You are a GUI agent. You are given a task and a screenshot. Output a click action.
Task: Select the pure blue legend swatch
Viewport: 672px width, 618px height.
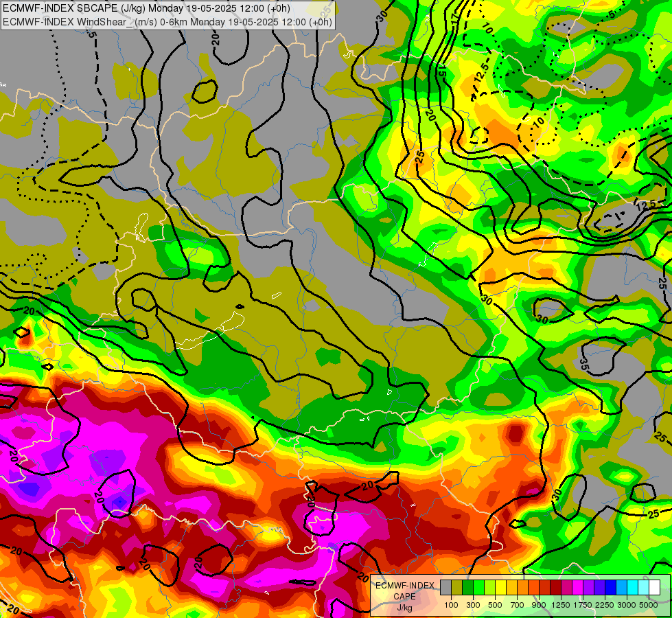[x=610, y=588]
